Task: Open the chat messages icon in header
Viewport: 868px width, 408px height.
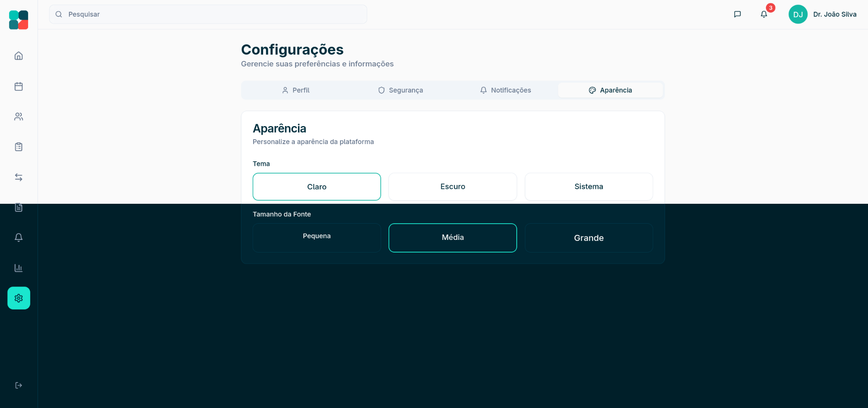Action: [x=737, y=14]
